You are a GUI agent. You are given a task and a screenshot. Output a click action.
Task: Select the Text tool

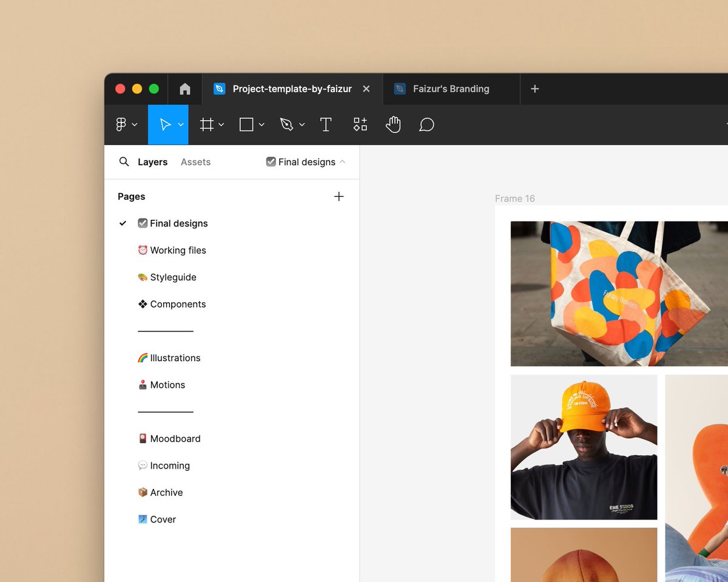point(326,124)
